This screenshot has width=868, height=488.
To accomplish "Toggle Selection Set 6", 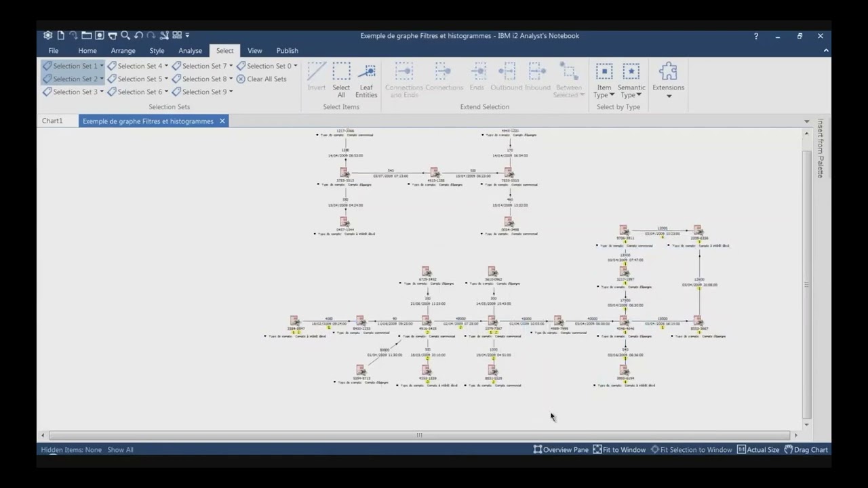I will [134, 91].
